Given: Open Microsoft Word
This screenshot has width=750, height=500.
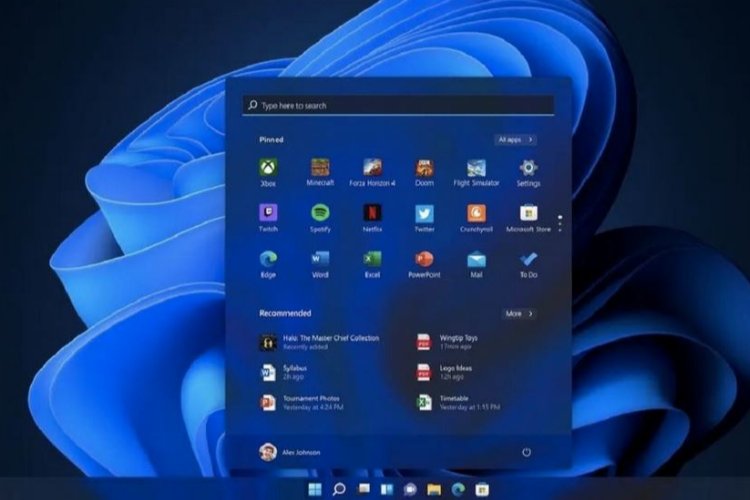Looking at the screenshot, I should tap(320, 264).
